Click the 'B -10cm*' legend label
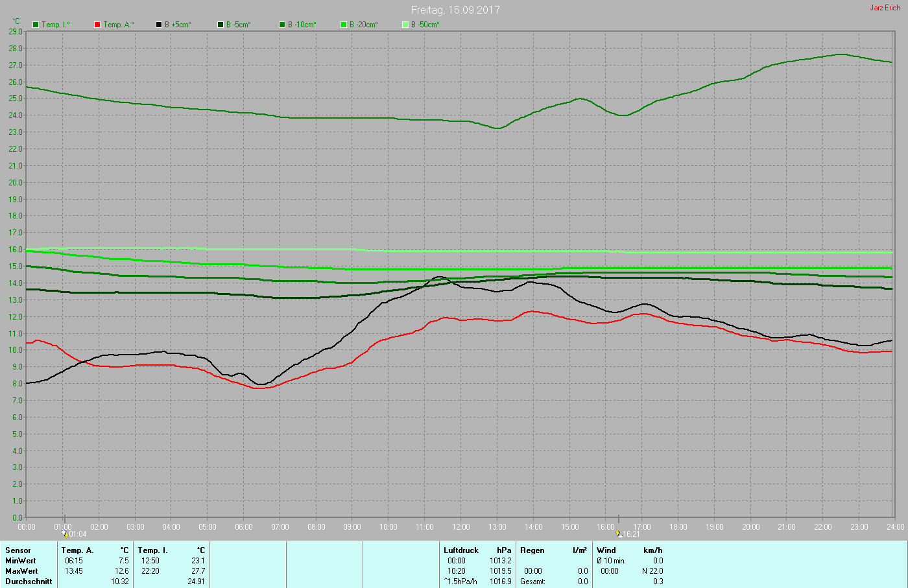This screenshot has height=588, width=908. 302,25
